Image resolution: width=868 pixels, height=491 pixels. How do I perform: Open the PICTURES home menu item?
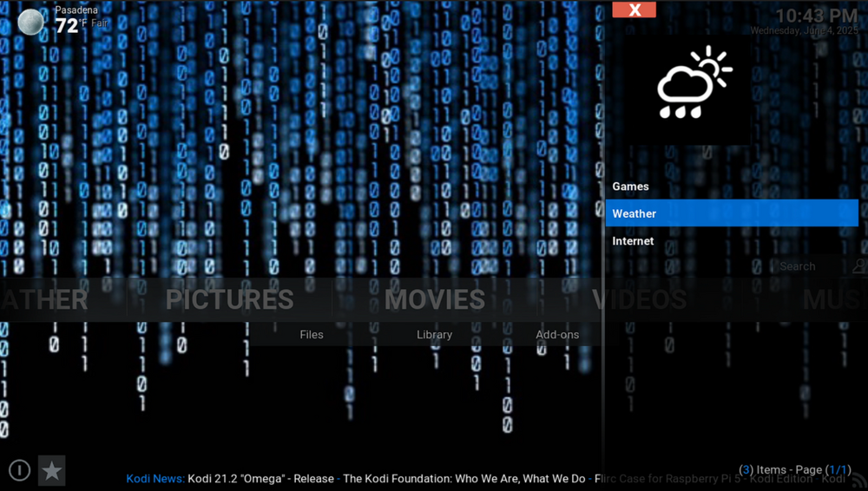pyautogui.click(x=229, y=299)
